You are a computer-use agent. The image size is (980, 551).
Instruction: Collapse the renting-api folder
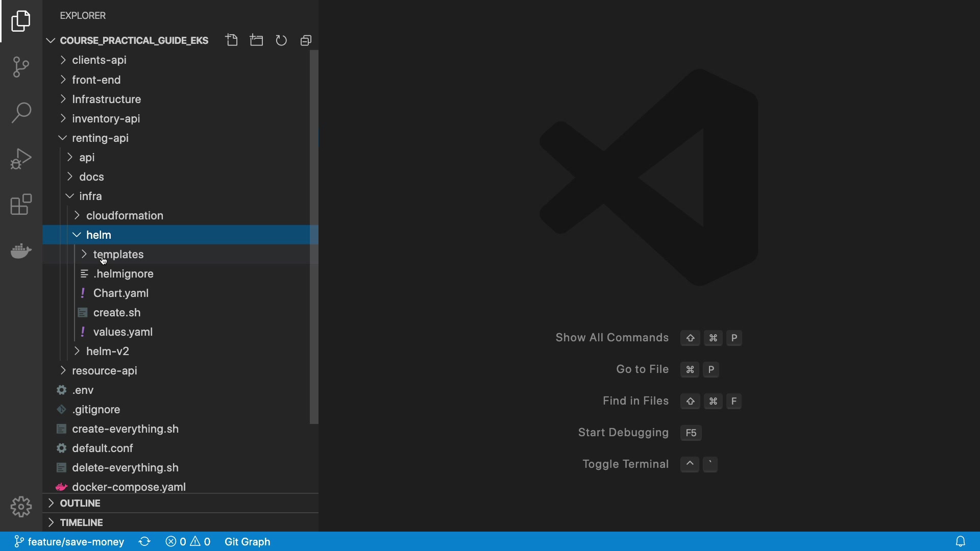(x=101, y=138)
